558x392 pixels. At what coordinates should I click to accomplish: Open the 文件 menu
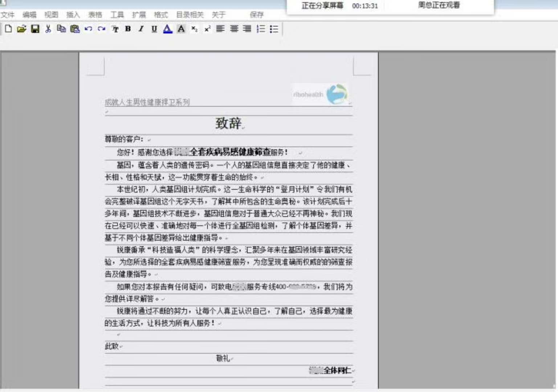pyautogui.click(x=8, y=15)
